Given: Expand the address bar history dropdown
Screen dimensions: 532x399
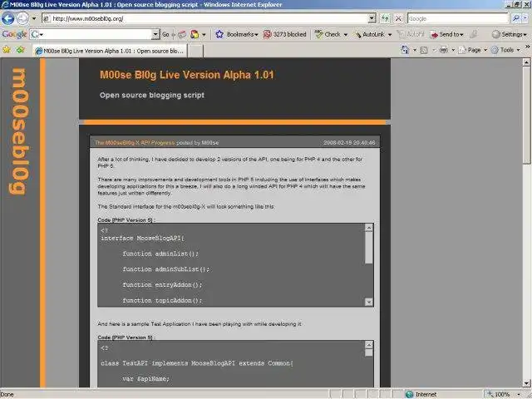Looking at the screenshot, I should (372, 18).
